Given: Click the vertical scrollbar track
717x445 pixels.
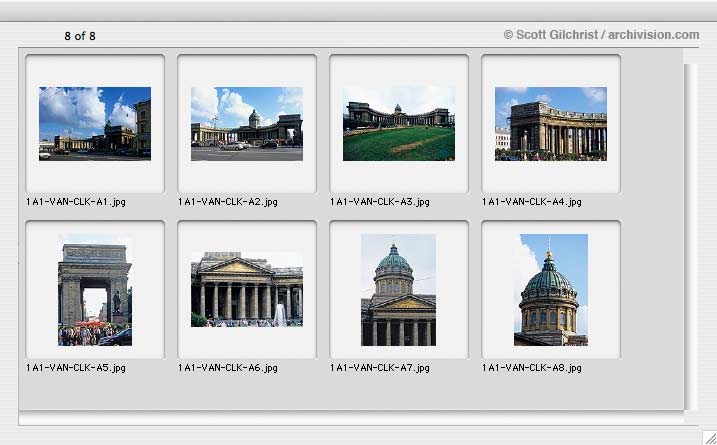Looking at the screenshot, I should pyautogui.click(x=691, y=237).
